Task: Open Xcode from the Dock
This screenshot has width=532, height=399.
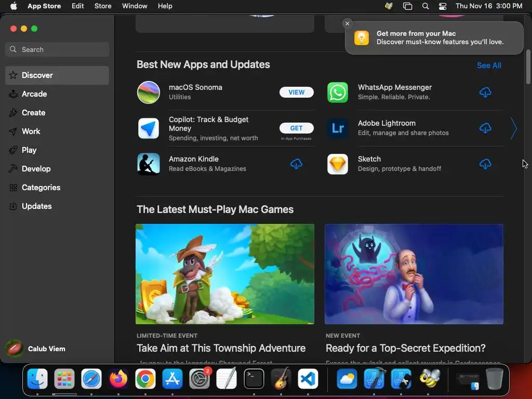Action: pyautogui.click(x=374, y=379)
